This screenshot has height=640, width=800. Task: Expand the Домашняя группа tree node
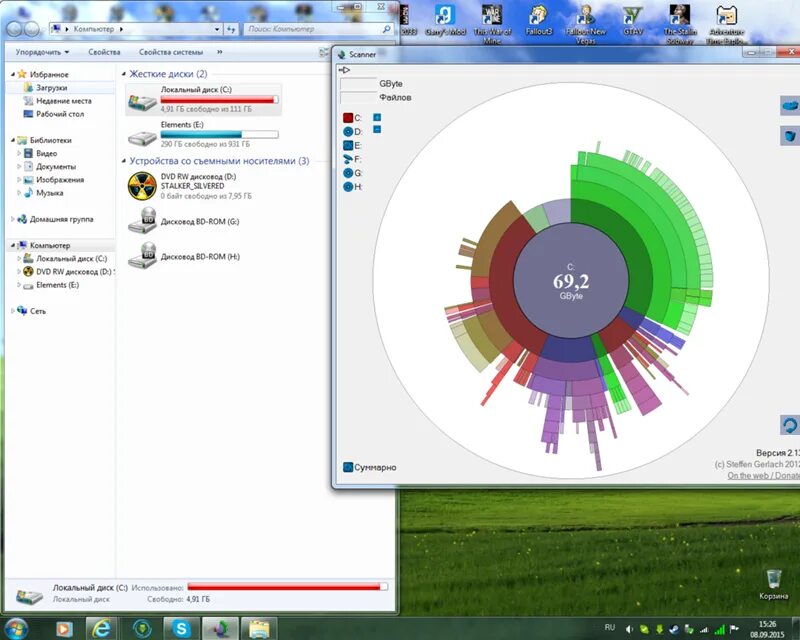click(13, 219)
